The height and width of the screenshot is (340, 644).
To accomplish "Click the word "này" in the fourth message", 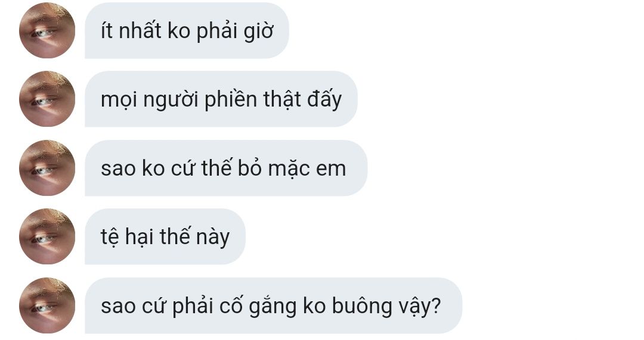I will point(213,238).
